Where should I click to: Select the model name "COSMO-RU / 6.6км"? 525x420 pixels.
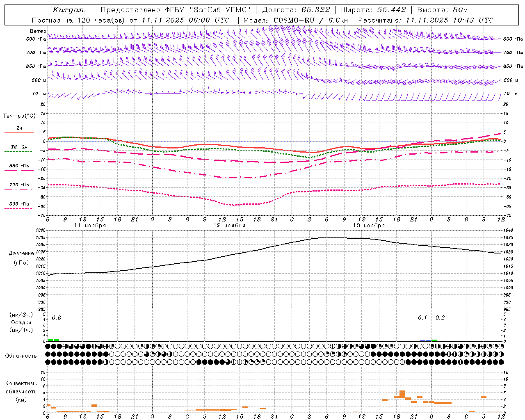311,20
